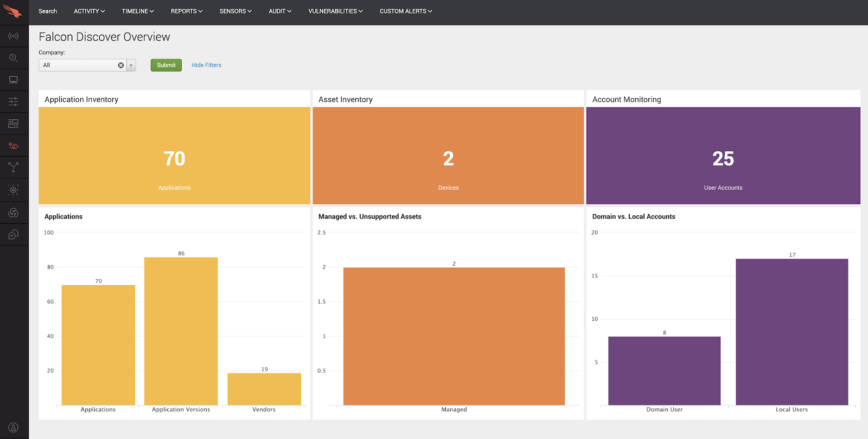
Task: Expand the REPORTS menu
Action: tap(187, 11)
